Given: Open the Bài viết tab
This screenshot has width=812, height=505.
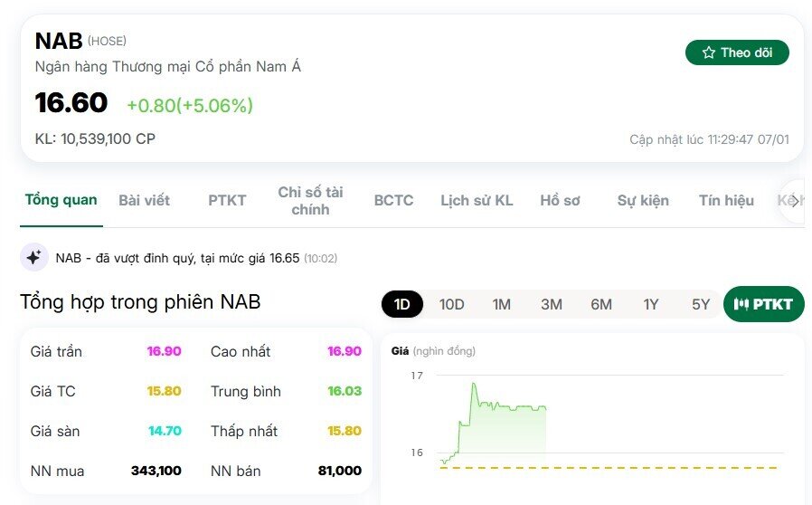Looking at the screenshot, I should click(144, 201).
